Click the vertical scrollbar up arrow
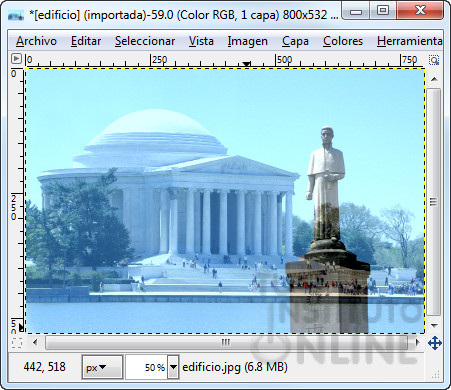This screenshot has height=390, width=451. pos(434,79)
